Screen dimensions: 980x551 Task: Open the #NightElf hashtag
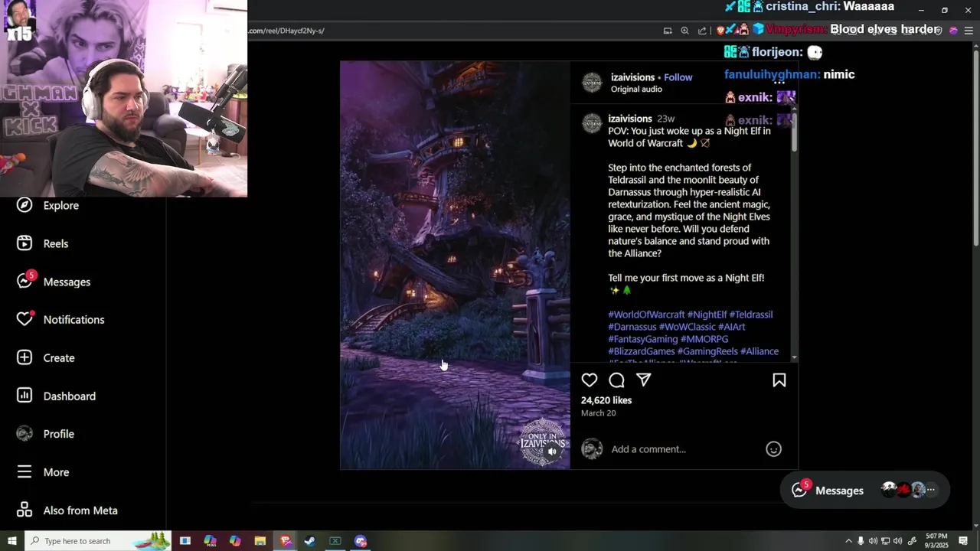point(707,315)
